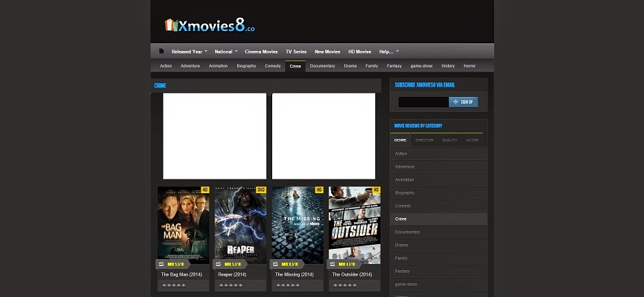Screen dimensions: 644x297
Task: Select the History genre in top bar
Action: click(x=448, y=66)
